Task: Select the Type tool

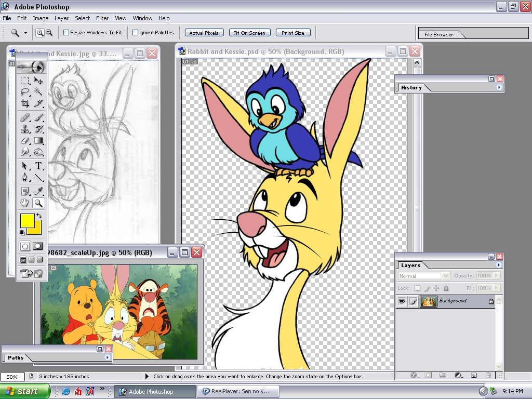Action: click(38, 166)
